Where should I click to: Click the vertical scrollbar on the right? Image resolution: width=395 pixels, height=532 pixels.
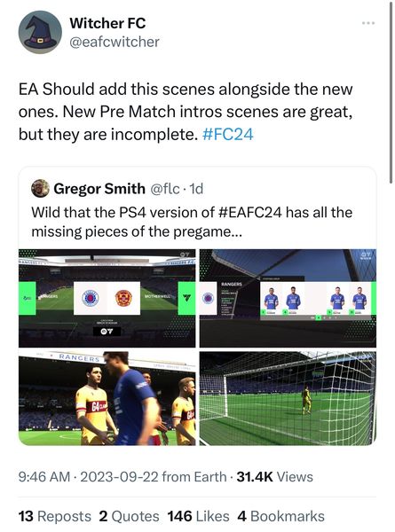click(x=390, y=91)
